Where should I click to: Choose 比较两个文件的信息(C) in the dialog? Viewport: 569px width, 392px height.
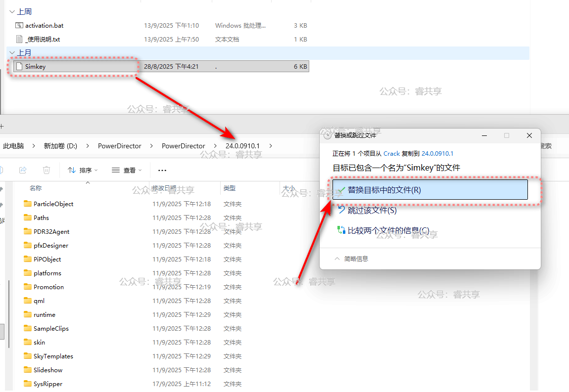pyautogui.click(x=383, y=230)
